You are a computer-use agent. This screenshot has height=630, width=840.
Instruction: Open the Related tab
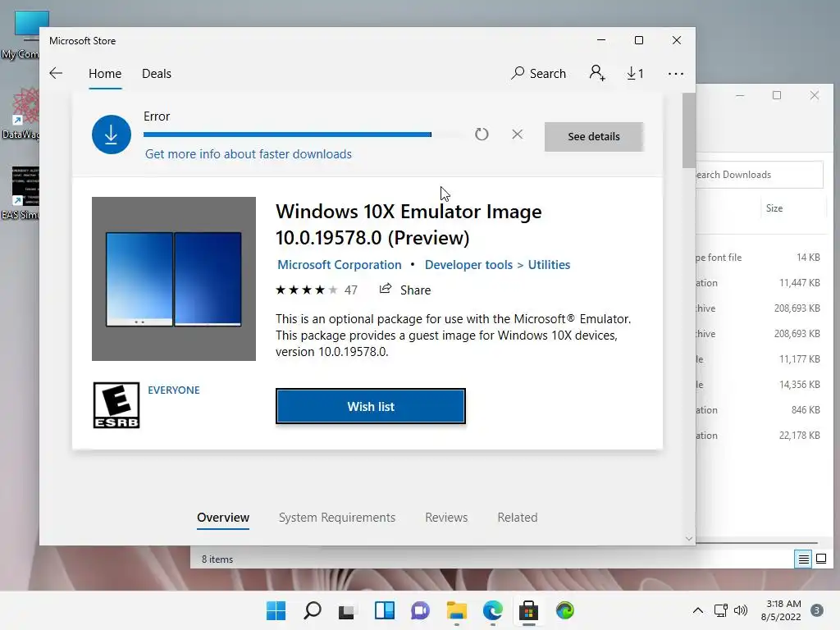[x=518, y=518]
